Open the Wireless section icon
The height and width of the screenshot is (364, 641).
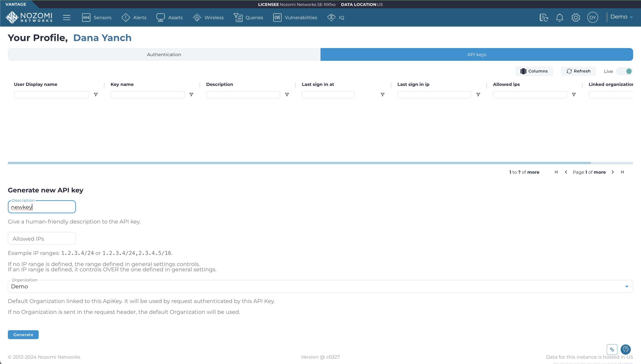tap(197, 17)
